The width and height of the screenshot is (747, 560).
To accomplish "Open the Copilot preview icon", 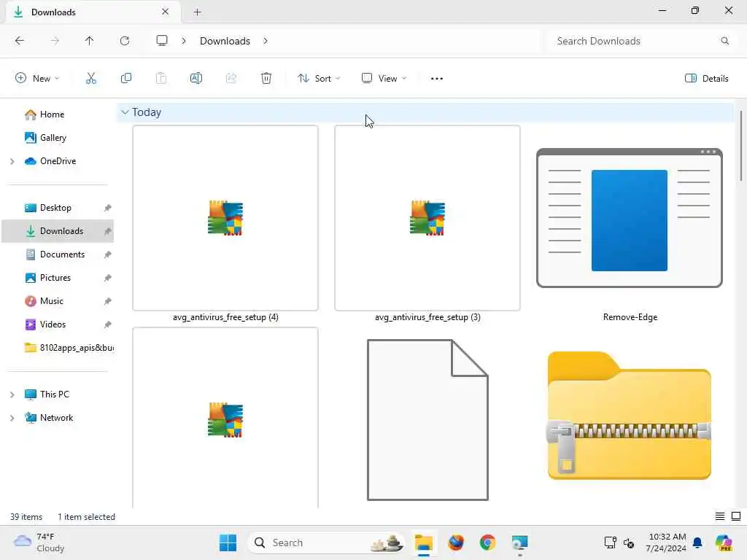I will pyautogui.click(x=724, y=542).
